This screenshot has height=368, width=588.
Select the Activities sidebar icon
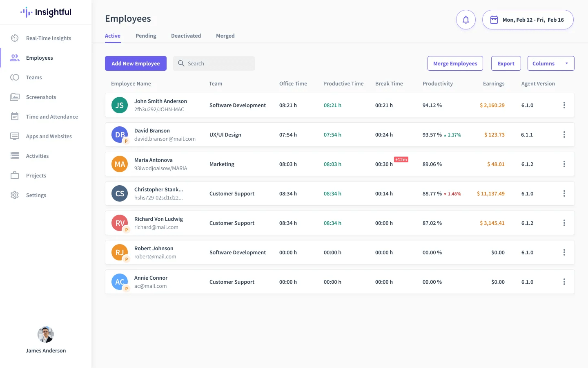[15, 156]
